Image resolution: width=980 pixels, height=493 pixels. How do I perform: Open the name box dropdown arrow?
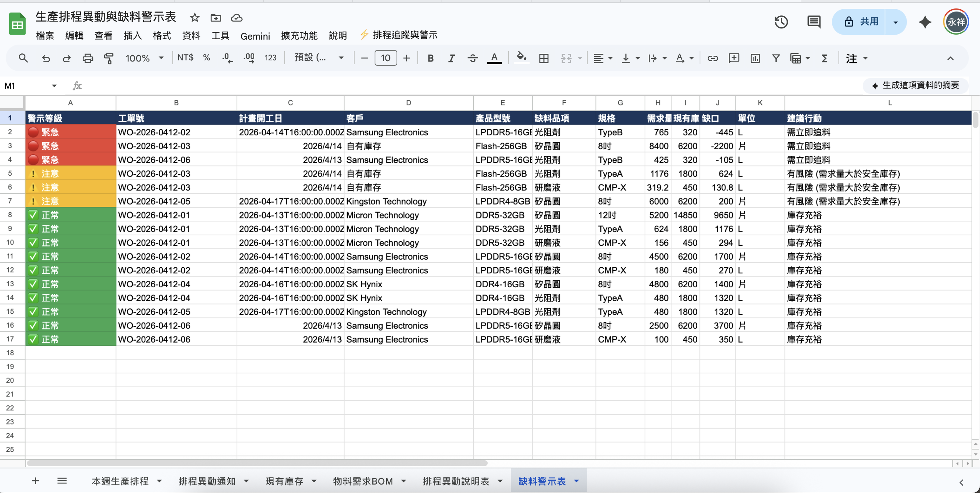point(54,86)
